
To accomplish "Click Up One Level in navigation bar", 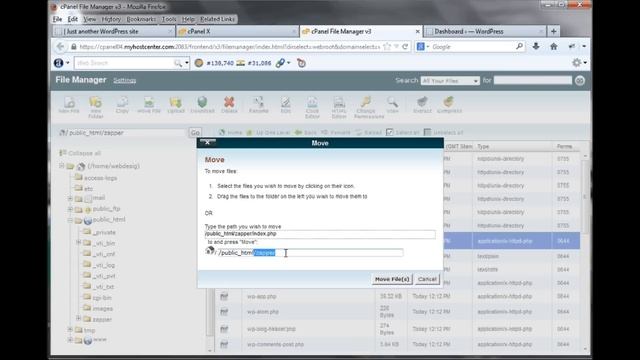I will (x=269, y=132).
